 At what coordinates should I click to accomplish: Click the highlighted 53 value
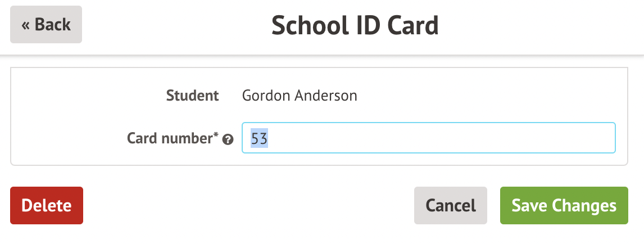259,138
